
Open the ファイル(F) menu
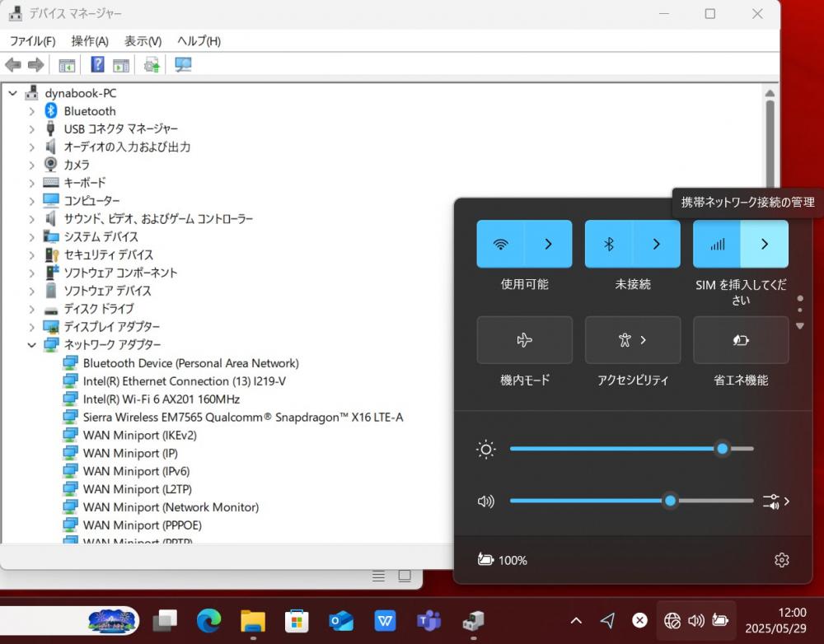coord(33,41)
